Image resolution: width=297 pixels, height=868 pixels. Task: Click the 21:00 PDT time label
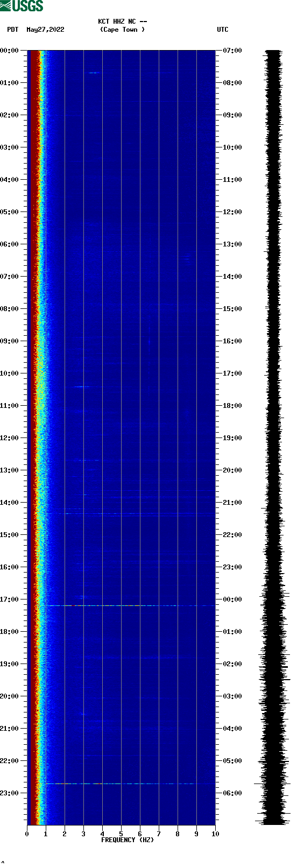point(10,729)
